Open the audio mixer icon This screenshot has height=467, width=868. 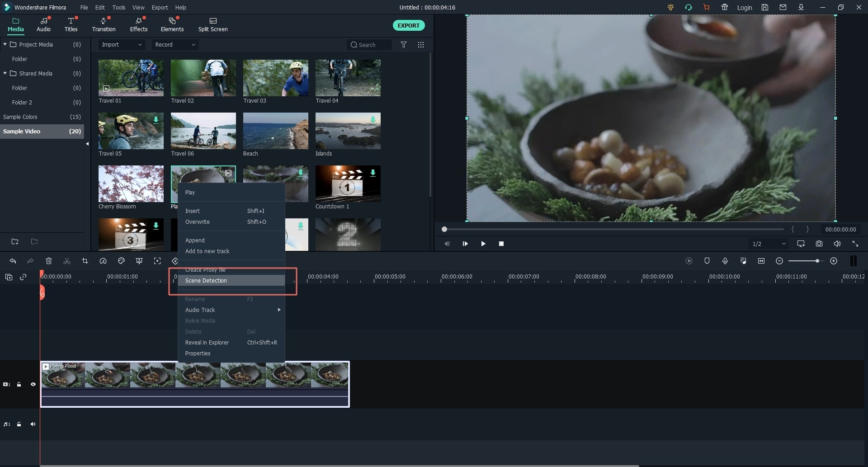tap(743, 261)
